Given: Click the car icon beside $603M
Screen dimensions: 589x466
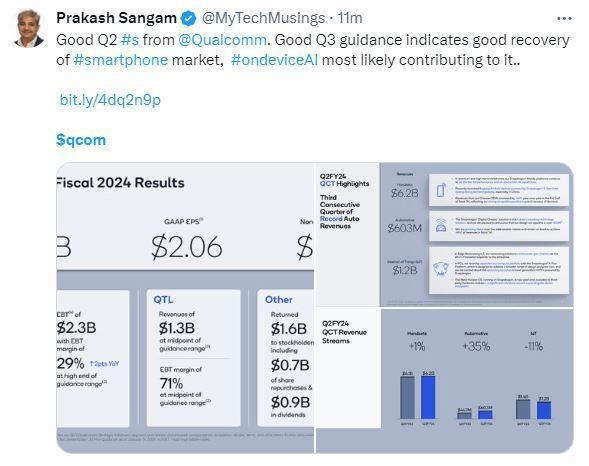Looking at the screenshot, I should (441, 226).
